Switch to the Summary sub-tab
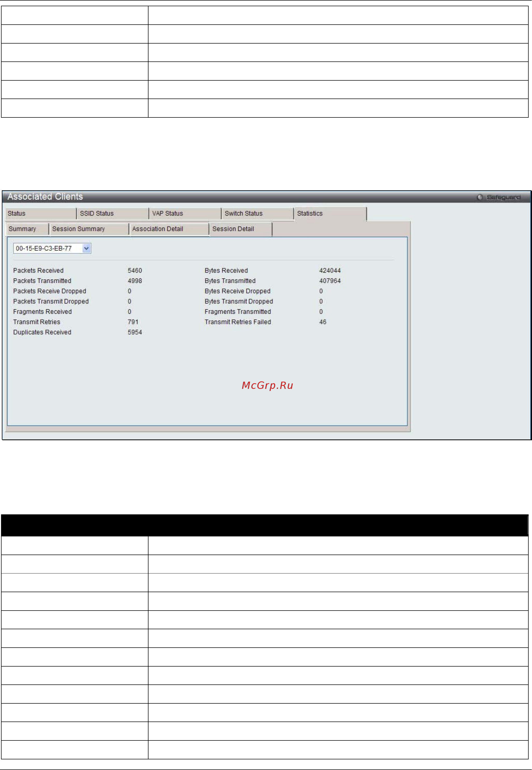Screen dimensions: 532x770 coord(27,229)
